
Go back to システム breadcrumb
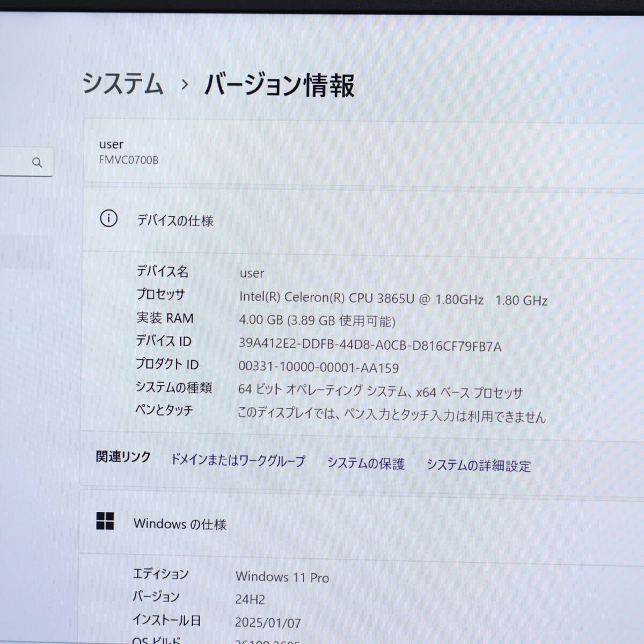coord(123,84)
